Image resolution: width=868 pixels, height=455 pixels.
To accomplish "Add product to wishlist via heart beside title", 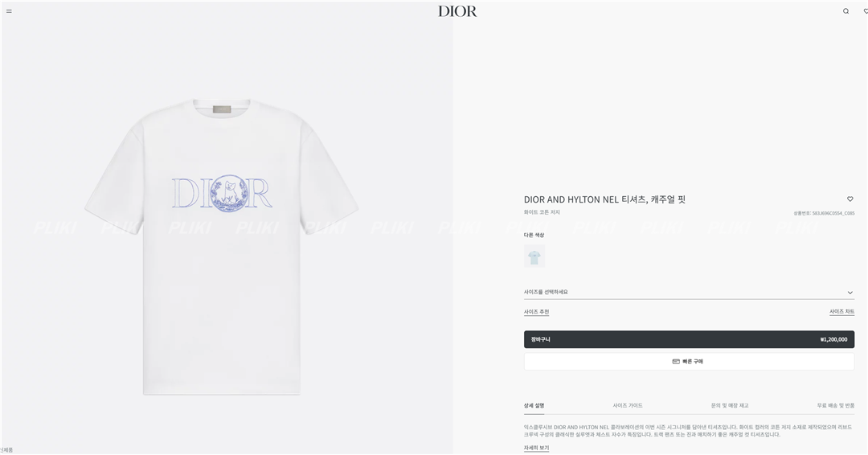I will 850,199.
